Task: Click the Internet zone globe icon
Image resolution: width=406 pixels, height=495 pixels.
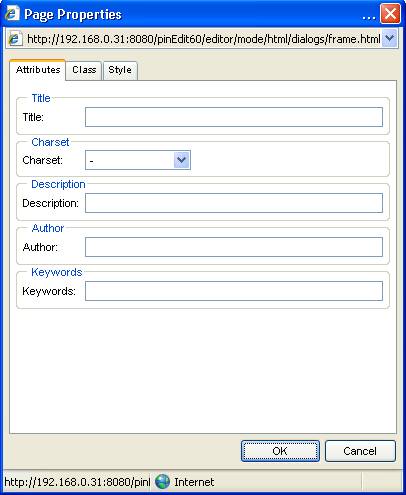Action: tap(162, 482)
